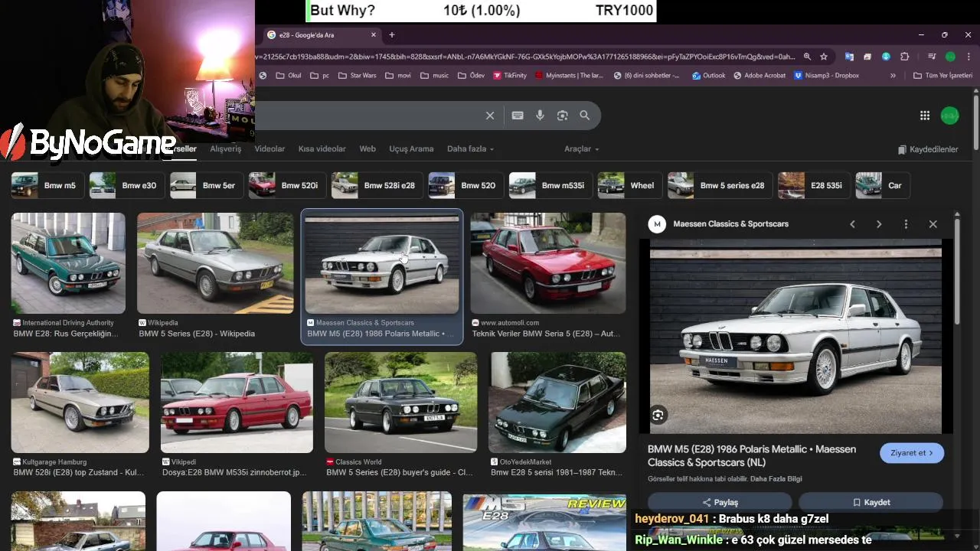Image resolution: width=980 pixels, height=551 pixels.
Task: Open the Nisamp3 - Dropbox bookmark
Action: pos(826,76)
